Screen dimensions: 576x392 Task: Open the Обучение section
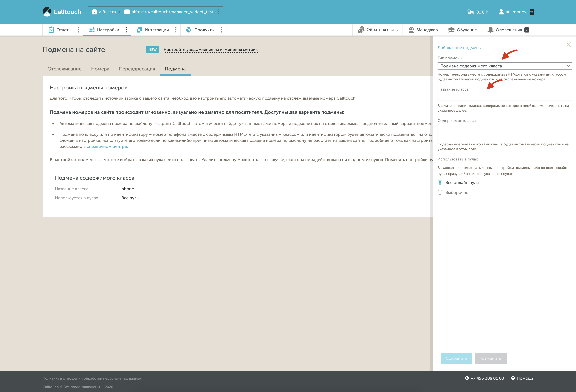pyautogui.click(x=462, y=30)
